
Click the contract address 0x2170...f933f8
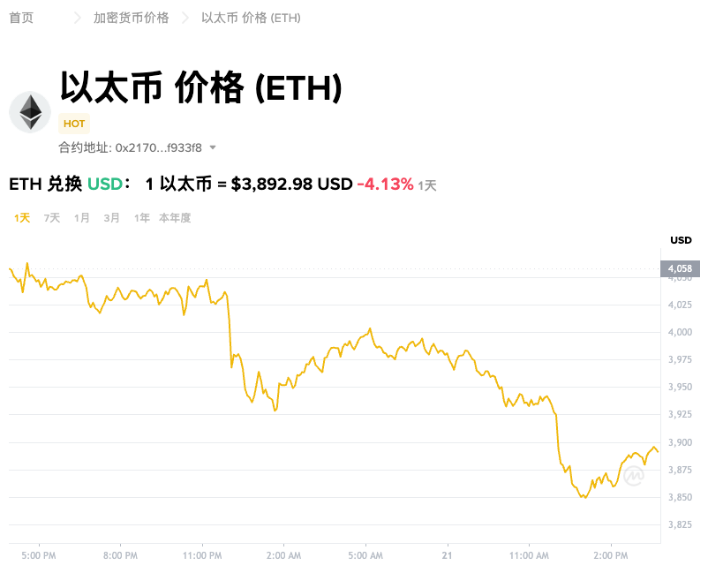point(157,148)
